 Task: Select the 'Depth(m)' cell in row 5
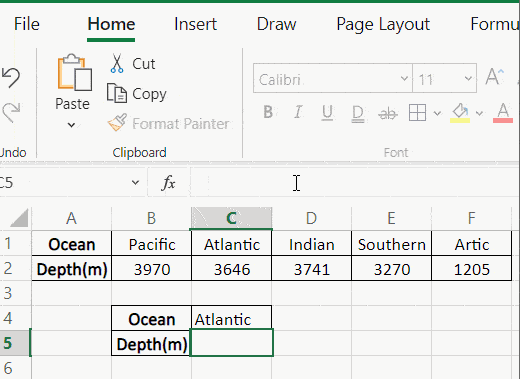point(152,343)
